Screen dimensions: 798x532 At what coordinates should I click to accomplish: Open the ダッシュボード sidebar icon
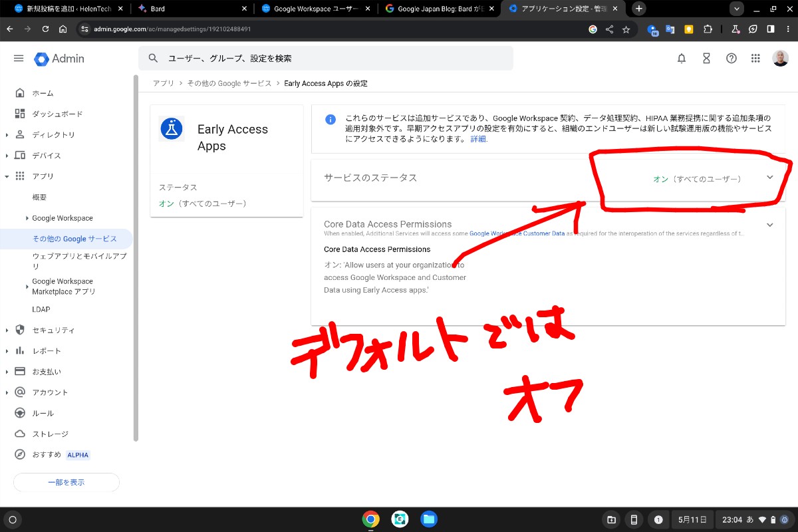(x=20, y=113)
